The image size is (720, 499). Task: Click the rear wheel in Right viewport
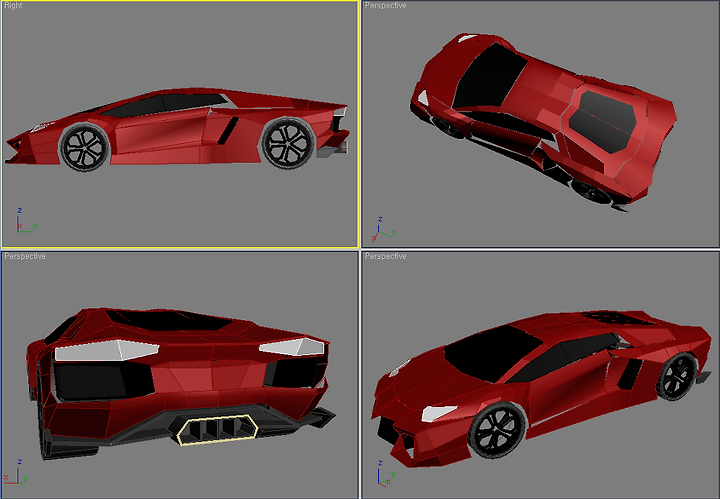(x=288, y=143)
